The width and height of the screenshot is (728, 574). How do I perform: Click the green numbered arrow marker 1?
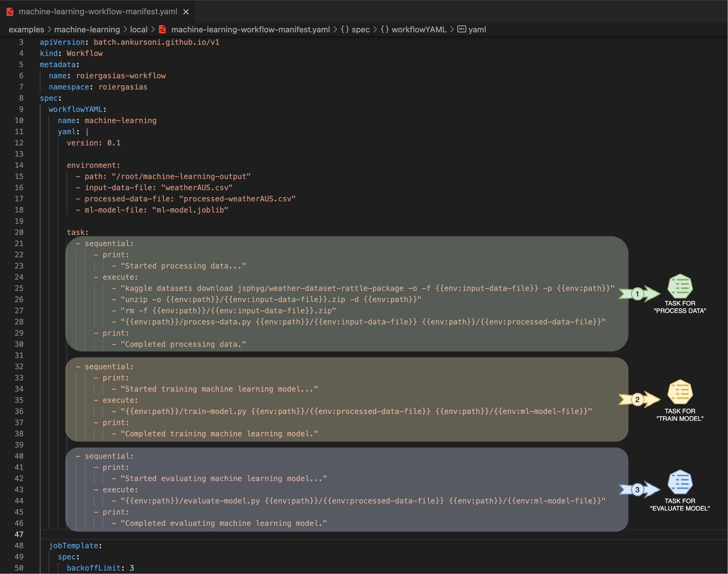(x=637, y=294)
